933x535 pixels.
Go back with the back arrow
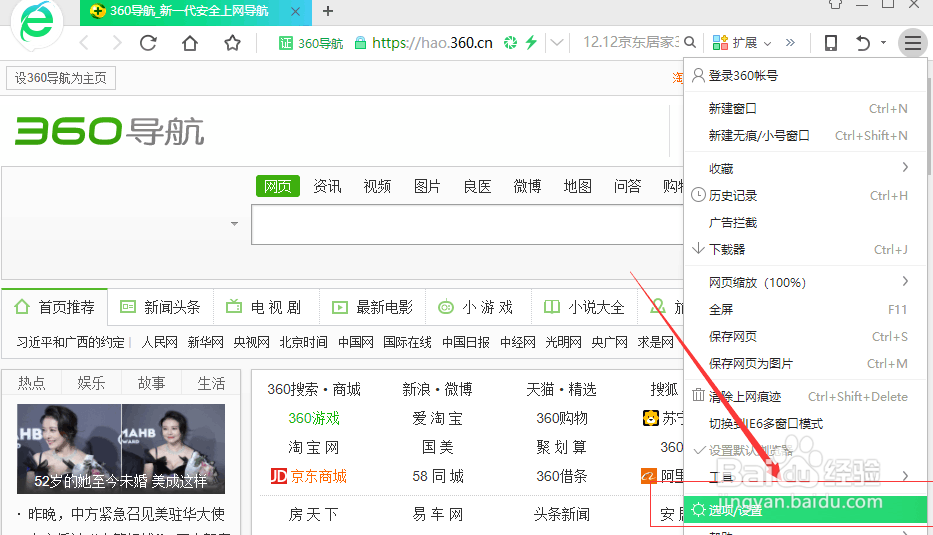tap(84, 43)
